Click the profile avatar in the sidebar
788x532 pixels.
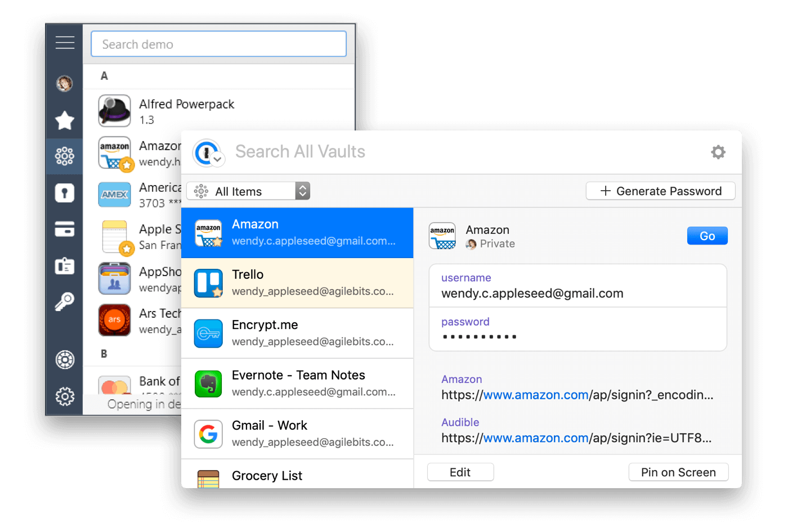click(65, 83)
